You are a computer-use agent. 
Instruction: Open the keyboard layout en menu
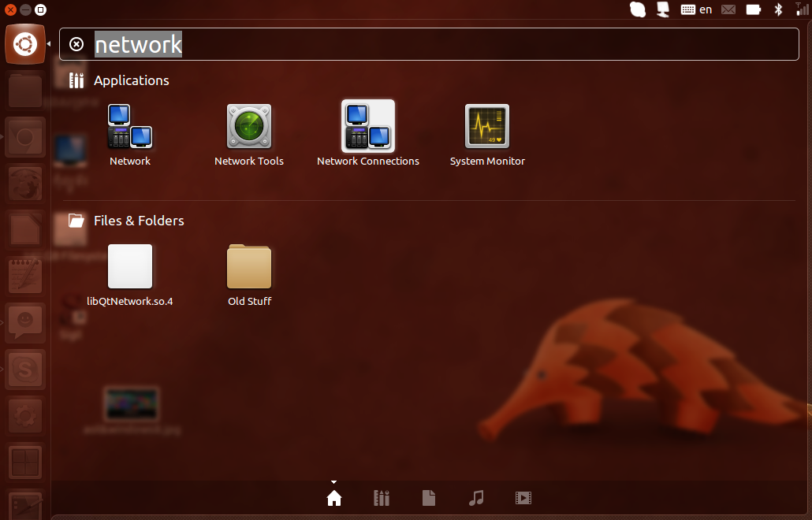(x=696, y=9)
